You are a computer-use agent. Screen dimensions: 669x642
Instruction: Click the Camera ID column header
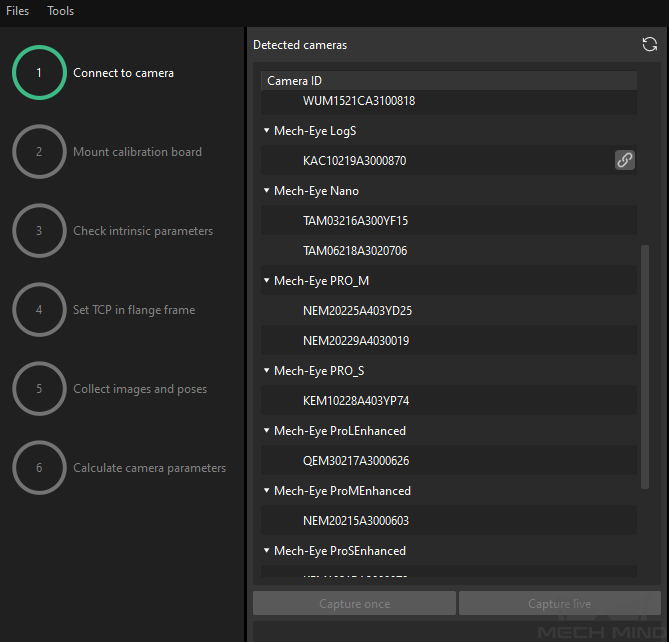click(449, 81)
